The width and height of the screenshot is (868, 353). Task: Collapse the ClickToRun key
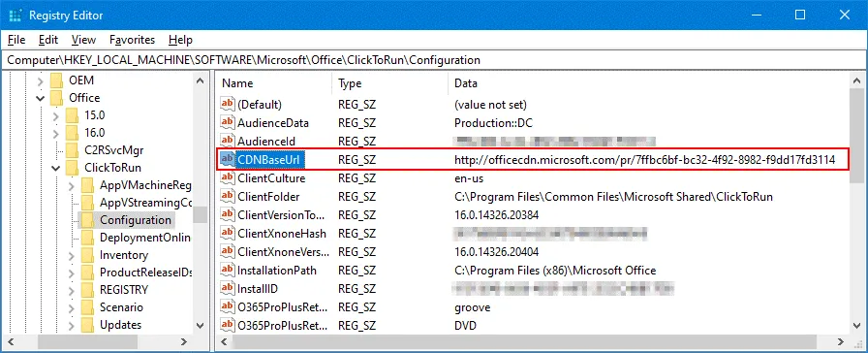pyautogui.click(x=55, y=168)
